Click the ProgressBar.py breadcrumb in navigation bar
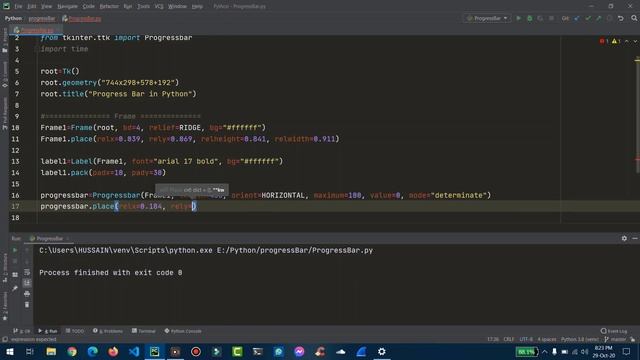 [x=82, y=19]
